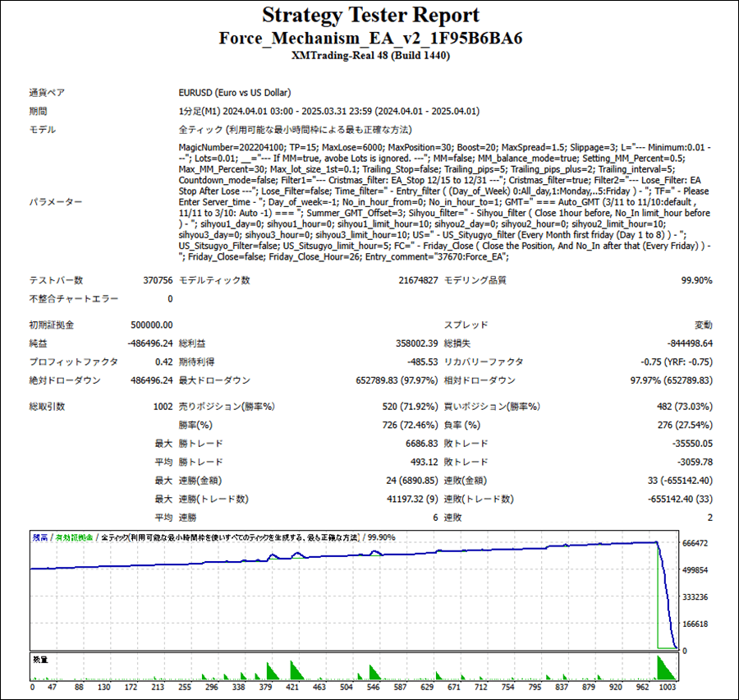This screenshot has width=739, height=700.
Task: Select largest winning trade 6686.83
Action: (422, 444)
